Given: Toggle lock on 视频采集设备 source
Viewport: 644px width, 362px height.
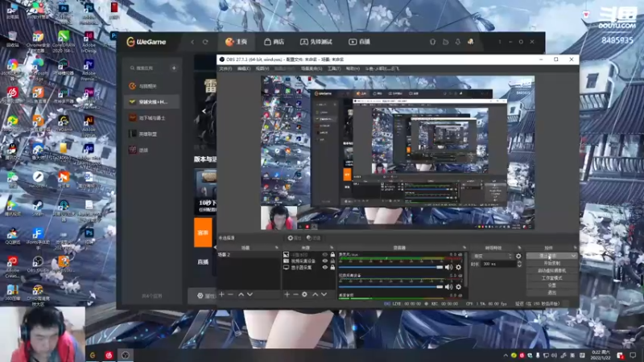Looking at the screenshot, I should click(332, 261).
